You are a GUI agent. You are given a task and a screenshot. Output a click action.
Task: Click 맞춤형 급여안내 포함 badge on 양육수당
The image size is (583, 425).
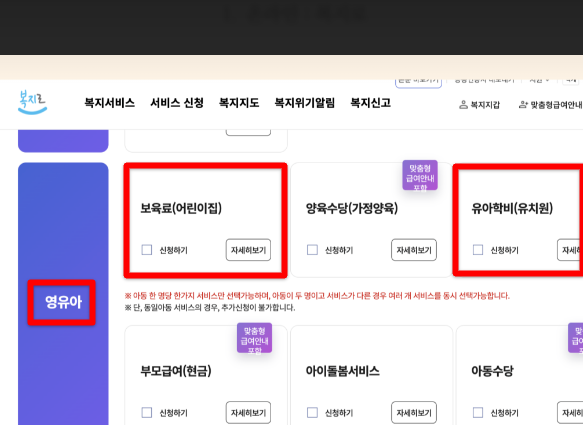(x=420, y=175)
